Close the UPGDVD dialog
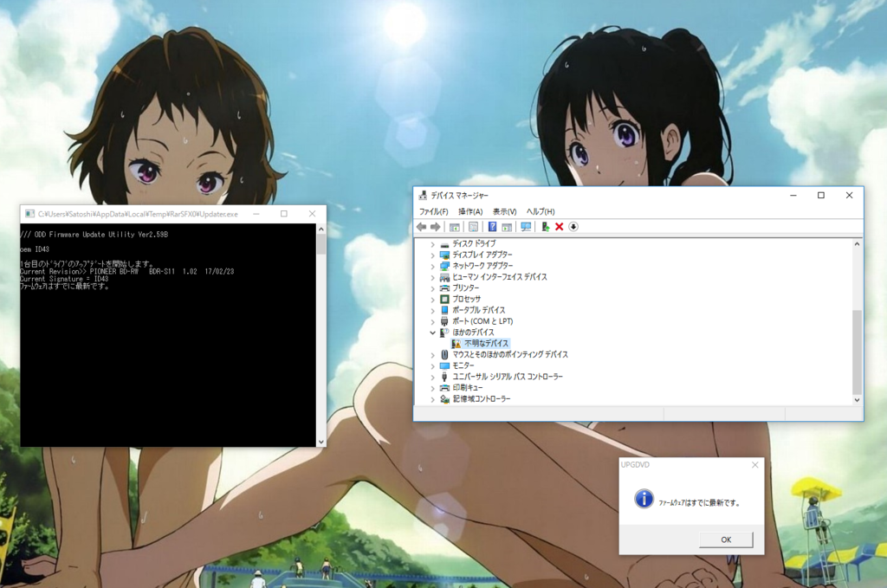 click(x=754, y=465)
